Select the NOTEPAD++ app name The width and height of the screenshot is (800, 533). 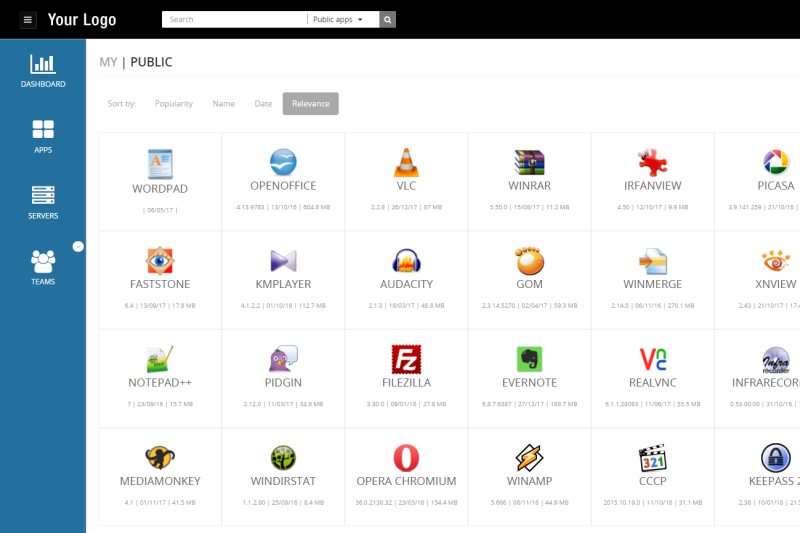click(160, 383)
